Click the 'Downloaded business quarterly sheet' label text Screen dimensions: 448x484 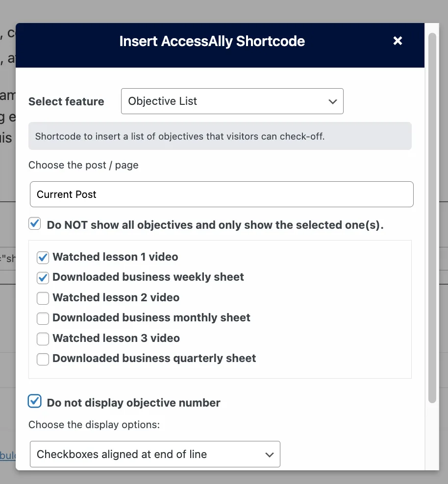click(x=154, y=359)
